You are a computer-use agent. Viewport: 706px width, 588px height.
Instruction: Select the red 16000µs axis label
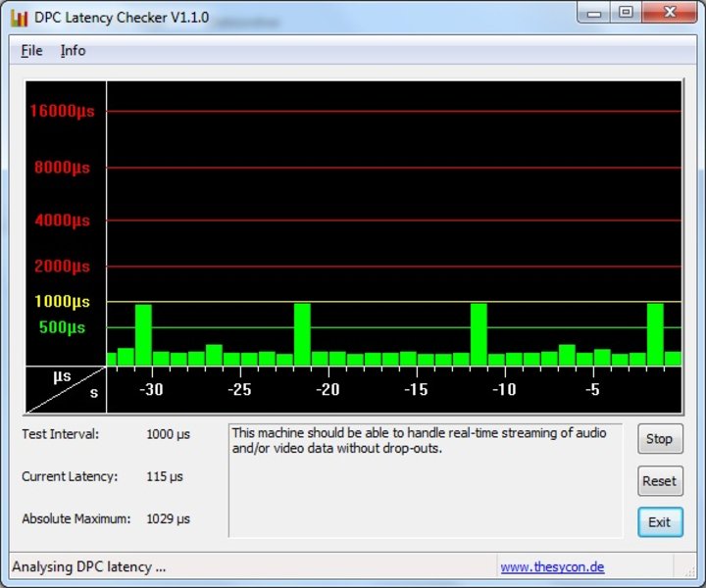click(62, 111)
